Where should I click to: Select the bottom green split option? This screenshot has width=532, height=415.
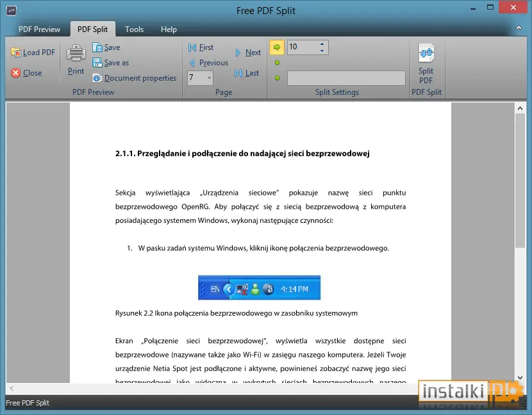[x=277, y=78]
